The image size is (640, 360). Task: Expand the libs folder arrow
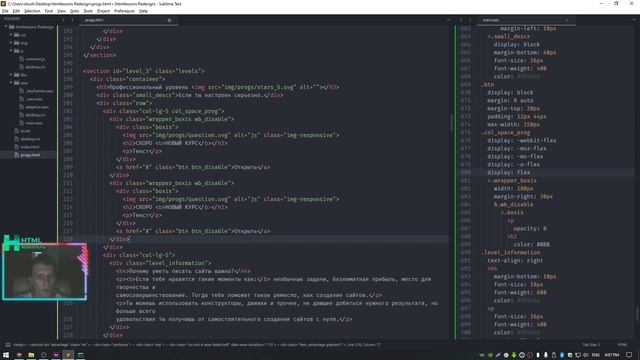(11, 75)
